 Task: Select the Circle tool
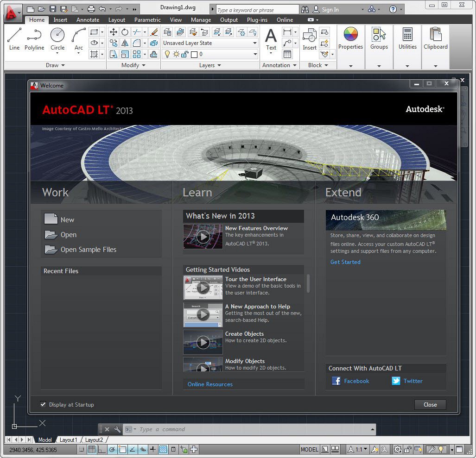point(57,39)
